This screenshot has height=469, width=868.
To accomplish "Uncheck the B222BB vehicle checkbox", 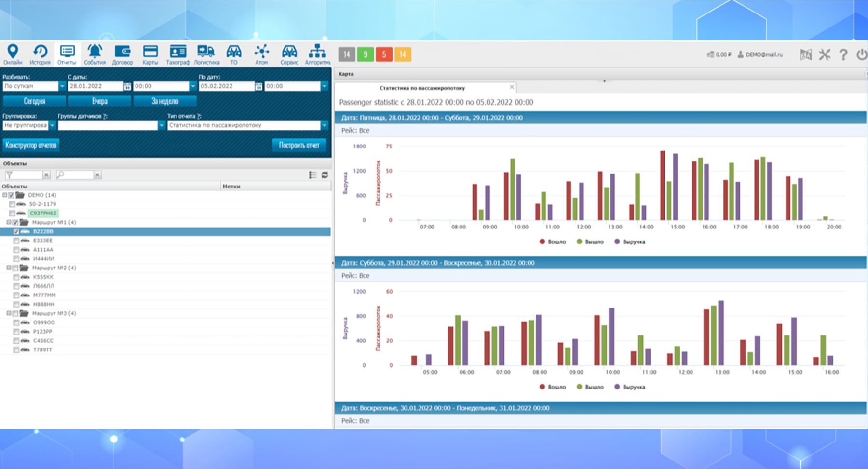I will pos(16,232).
